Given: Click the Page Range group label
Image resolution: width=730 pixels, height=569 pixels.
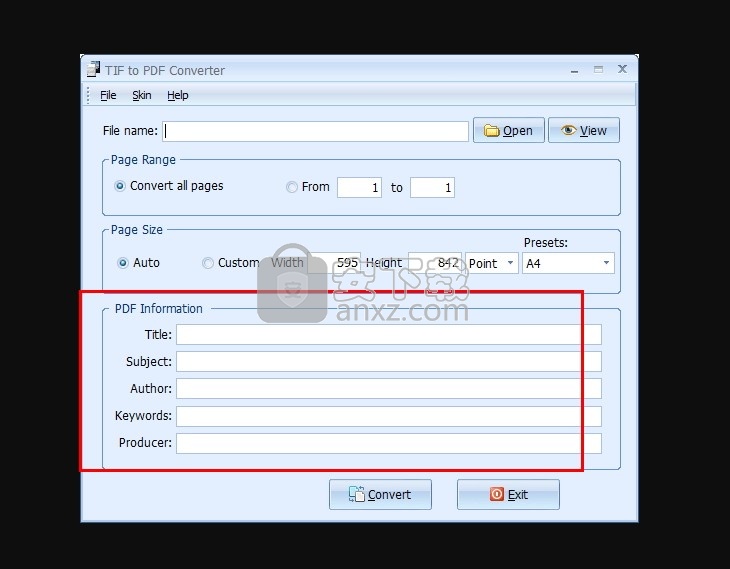Looking at the screenshot, I should [x=143, y=160].
